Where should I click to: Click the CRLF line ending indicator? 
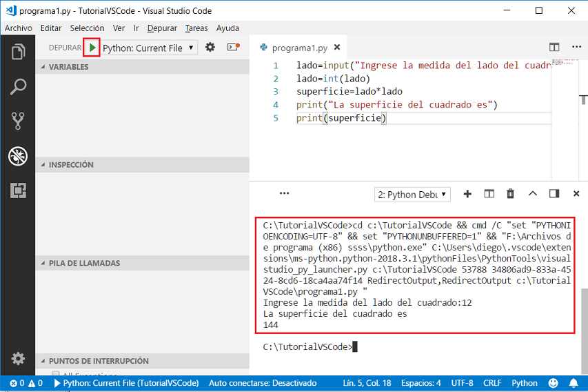(x=492, y=383)
